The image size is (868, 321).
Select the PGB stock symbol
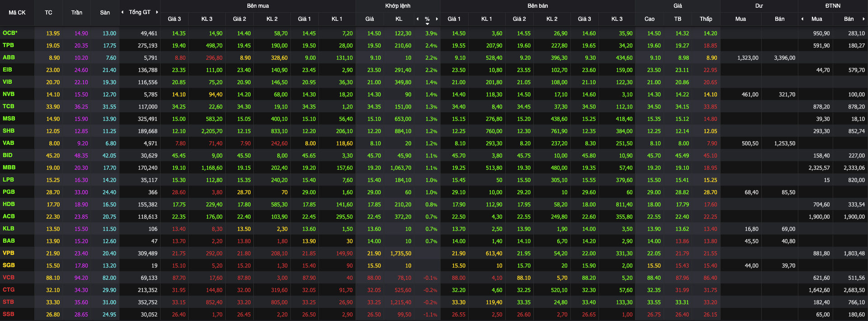(x=9, y=192)
